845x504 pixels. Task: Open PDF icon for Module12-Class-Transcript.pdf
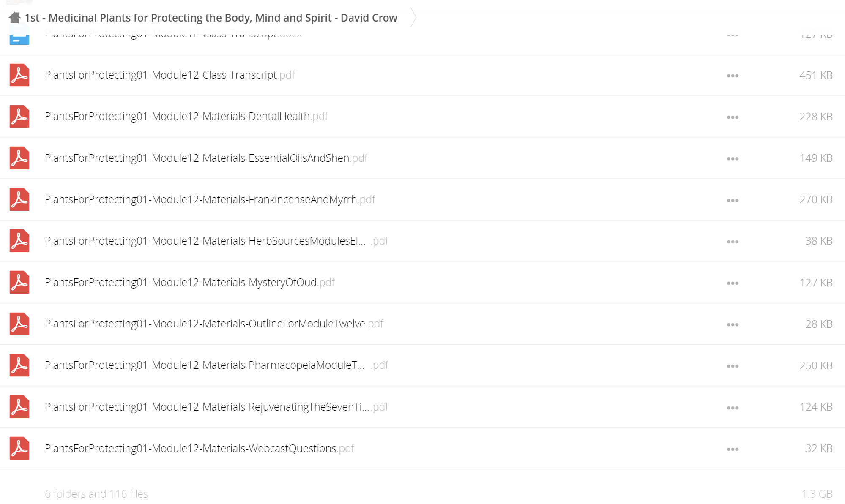click(19, 75)
